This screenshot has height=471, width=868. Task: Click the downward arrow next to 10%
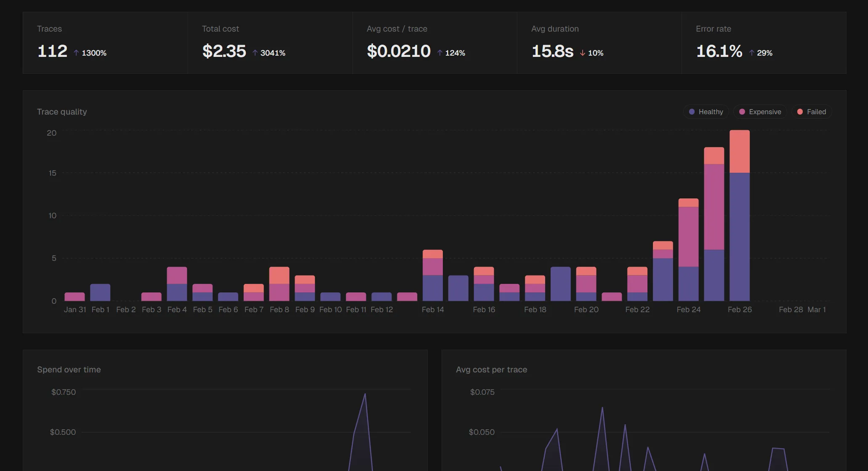coord(582,52)
